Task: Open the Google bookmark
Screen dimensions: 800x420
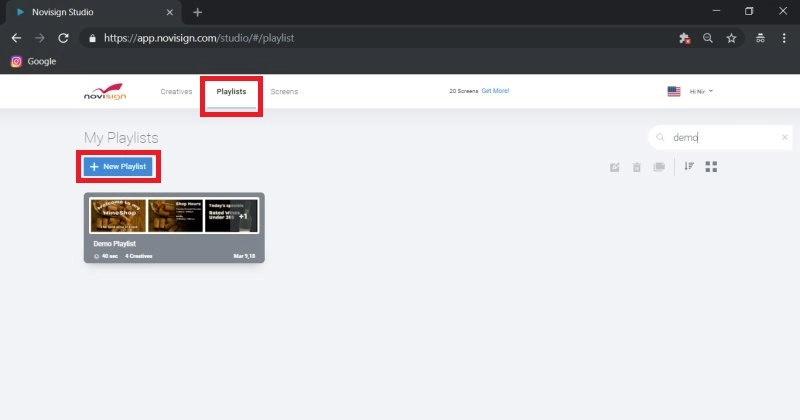Action: pos(34,61)
